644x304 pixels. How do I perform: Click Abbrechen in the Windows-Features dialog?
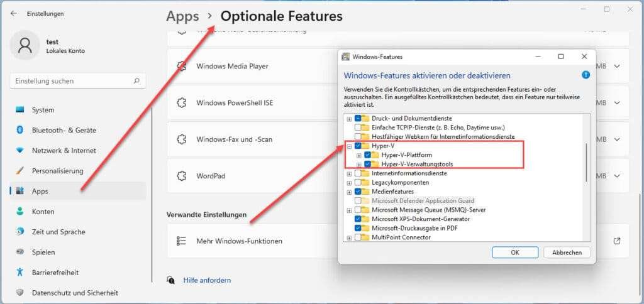(x=567, y=252)
